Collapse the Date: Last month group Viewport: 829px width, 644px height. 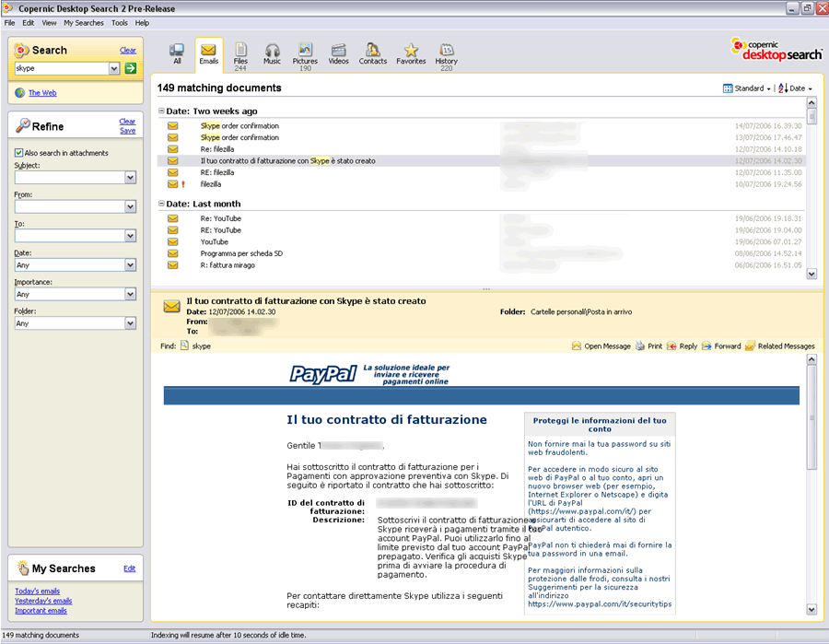coord(162,204)
